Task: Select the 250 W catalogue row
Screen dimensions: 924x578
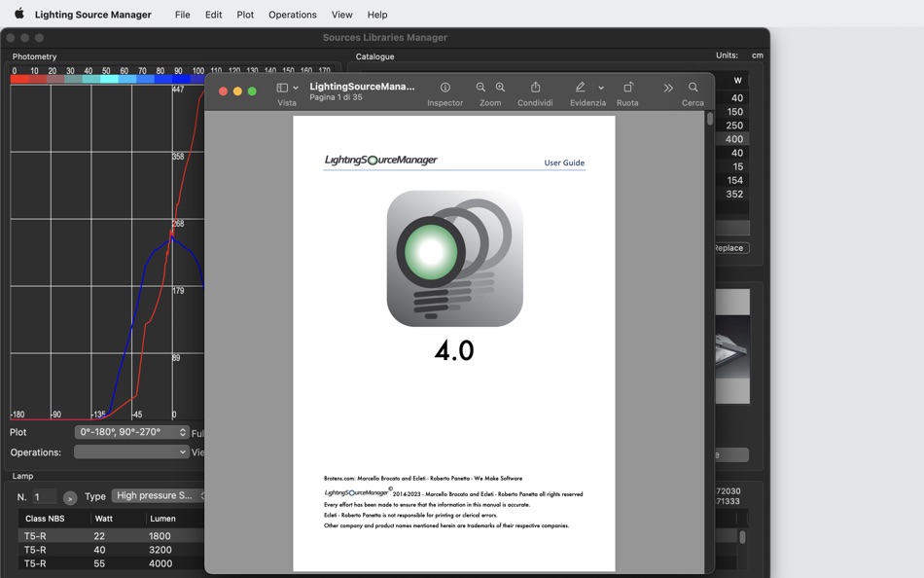Action: tap(732, 126)
